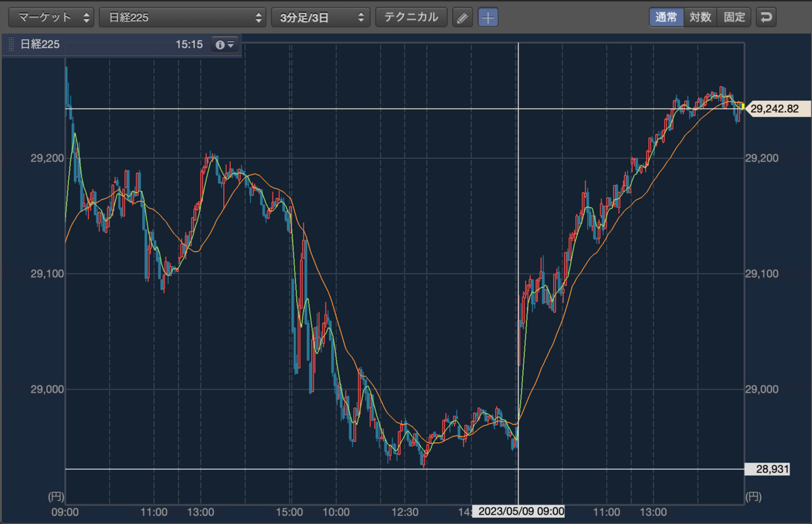
Task: Select 通常 scale mode
Action: pyautogui.click(x=667, y=17)
